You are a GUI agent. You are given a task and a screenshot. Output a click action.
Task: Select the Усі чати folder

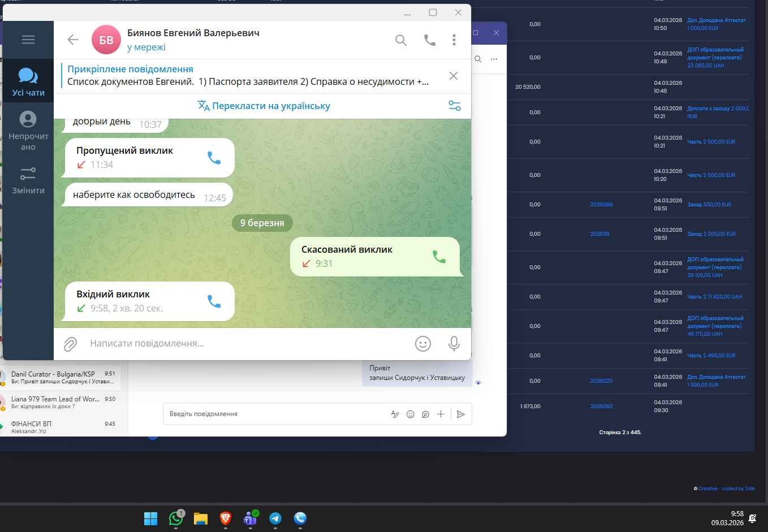click(28, 81)
